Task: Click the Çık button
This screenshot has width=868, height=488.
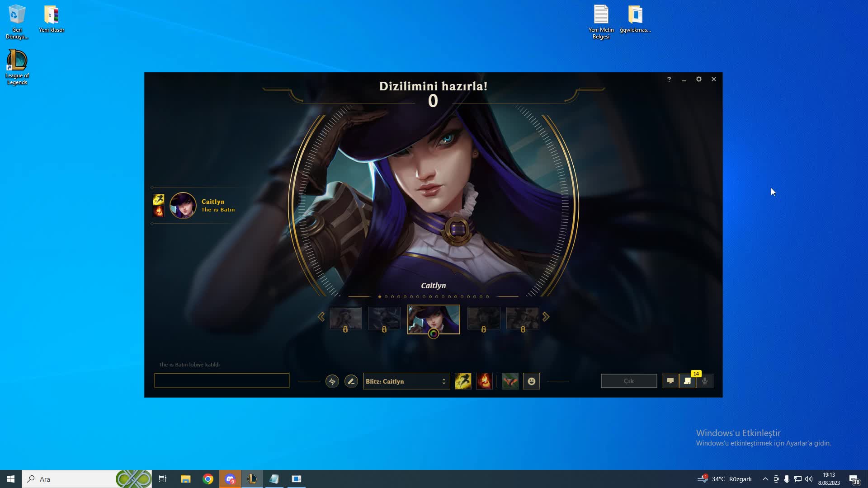Action: (x=629, y=381)
